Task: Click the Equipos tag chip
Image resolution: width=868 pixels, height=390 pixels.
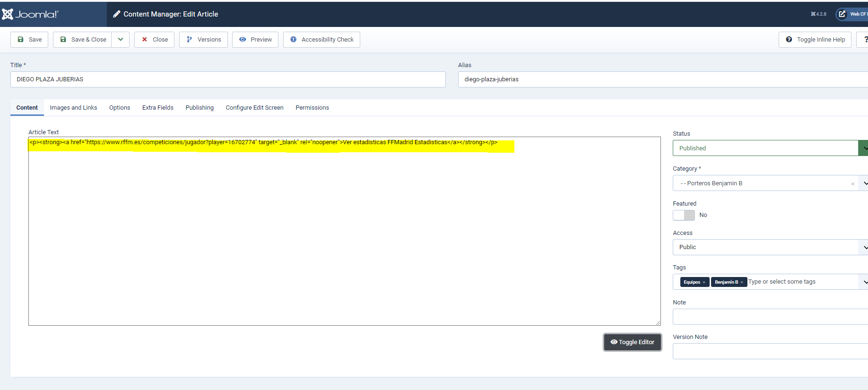Action: tap(695, 282)
